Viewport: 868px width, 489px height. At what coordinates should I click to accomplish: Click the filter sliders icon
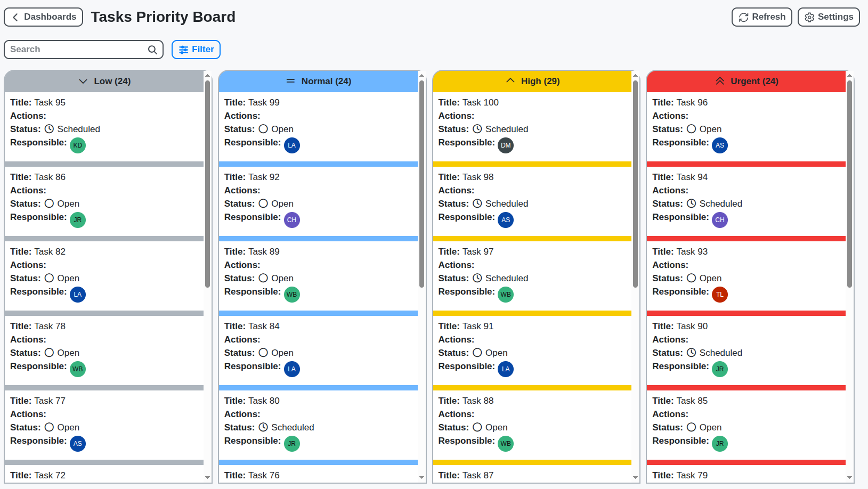tap(183, 49)
